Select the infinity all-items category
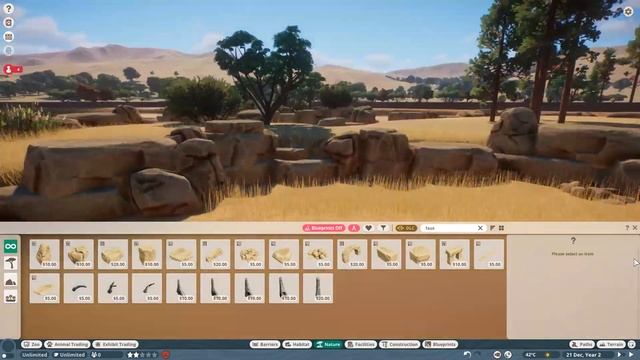The image size is (640, 360). (11, 247)
